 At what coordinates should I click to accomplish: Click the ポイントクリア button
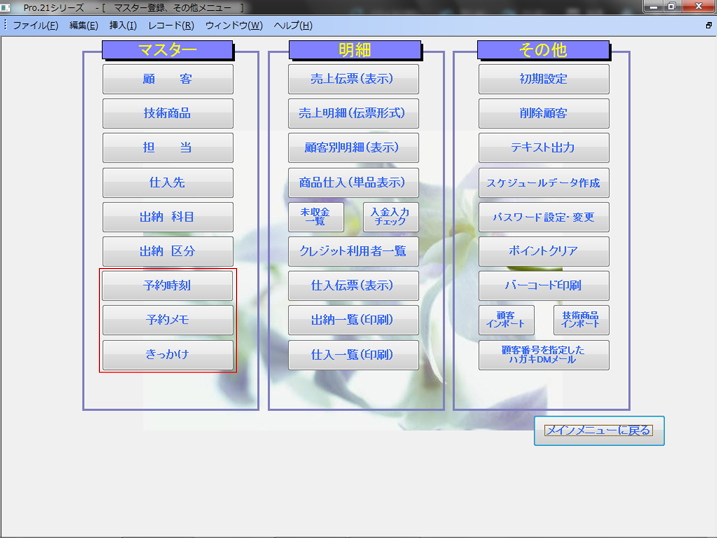point(544,251)
